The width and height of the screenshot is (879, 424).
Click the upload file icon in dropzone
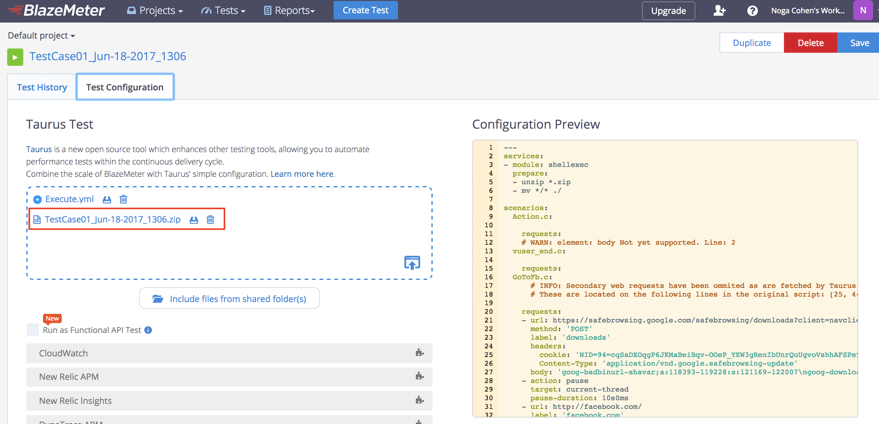click(412, 262)
